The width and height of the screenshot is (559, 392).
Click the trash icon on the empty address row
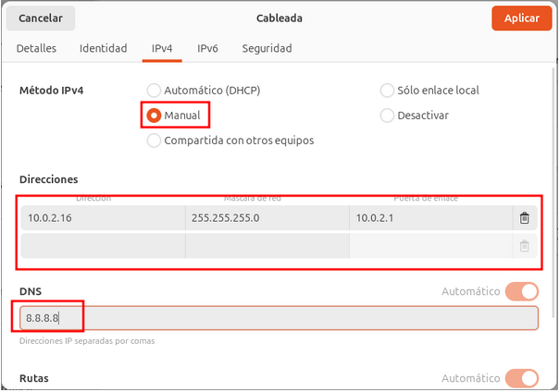coord(525,246)
